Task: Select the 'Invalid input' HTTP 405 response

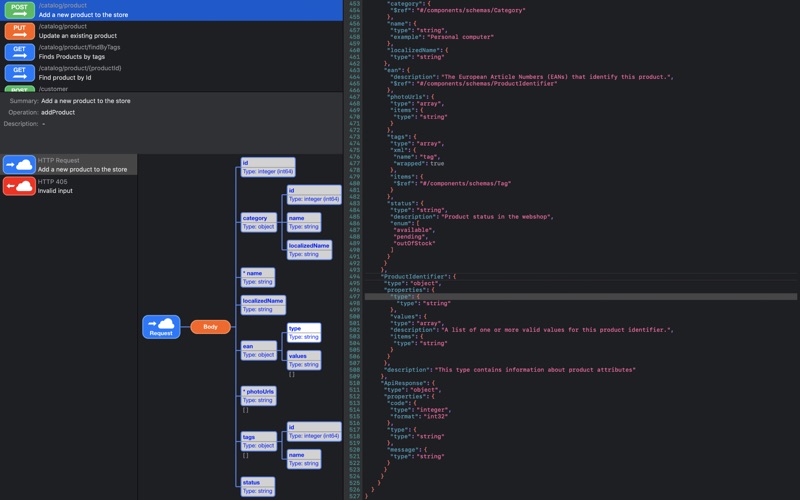Action: click(68, 186)
